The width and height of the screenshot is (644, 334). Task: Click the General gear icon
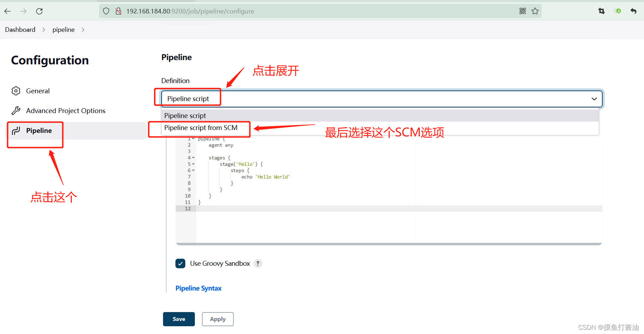coord(16,91)
